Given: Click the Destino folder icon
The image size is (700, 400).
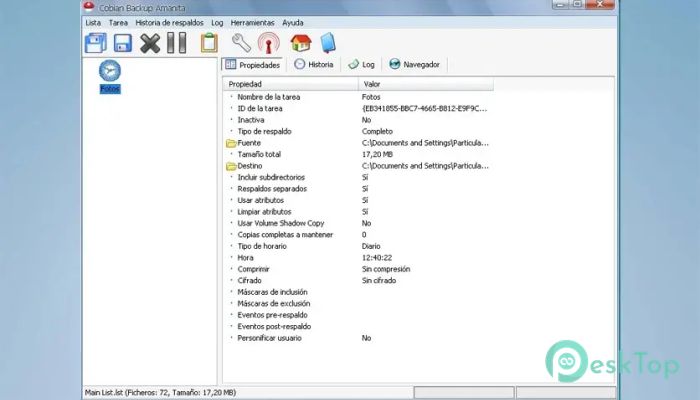Looking at the screenshot, I should (231, 166).
